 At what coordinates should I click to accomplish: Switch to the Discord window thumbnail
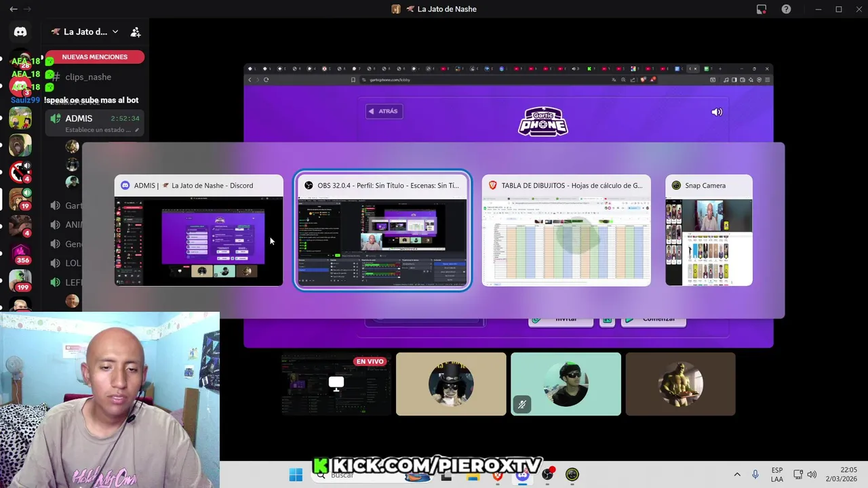[199, 230]
